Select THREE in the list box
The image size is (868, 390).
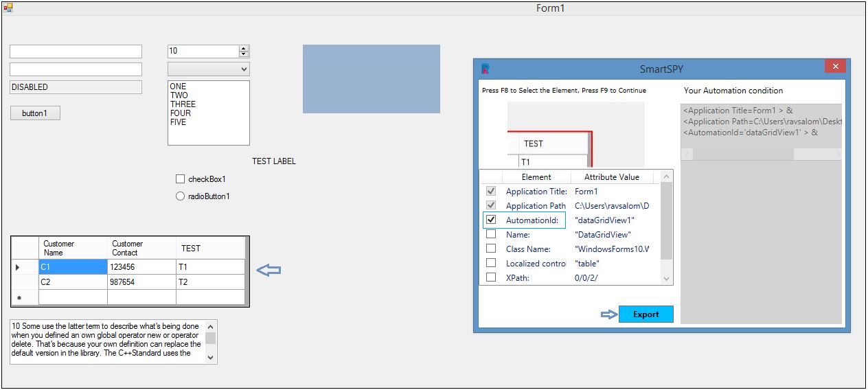pos(183,104)
